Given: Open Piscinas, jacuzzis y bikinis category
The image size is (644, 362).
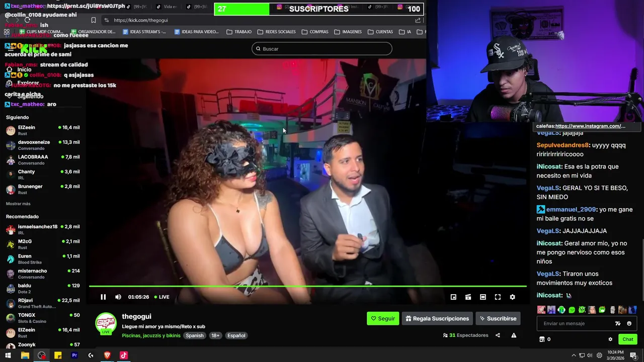Looking at the screenshot, I should pos(151,335).
